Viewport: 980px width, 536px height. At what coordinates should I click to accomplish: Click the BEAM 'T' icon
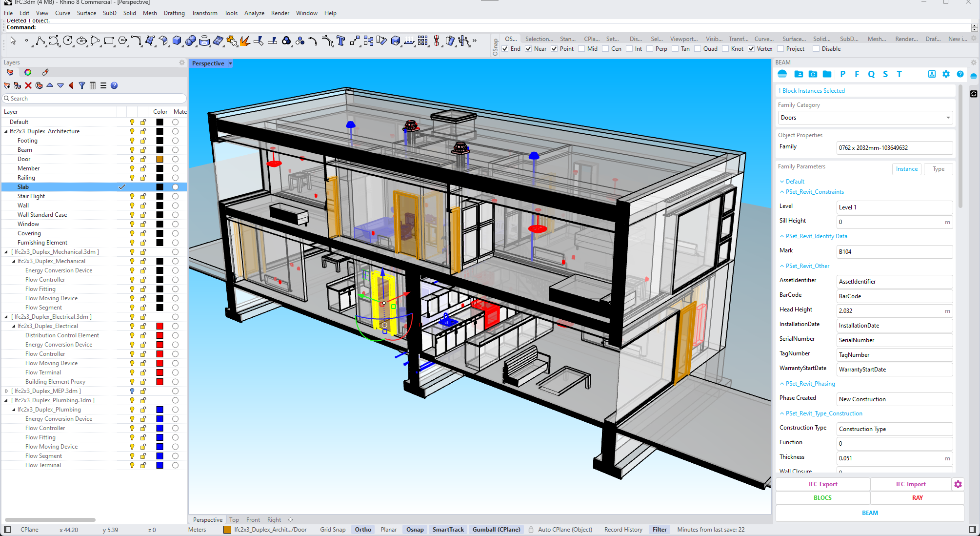pyautogui.click(x=899, y=74)
